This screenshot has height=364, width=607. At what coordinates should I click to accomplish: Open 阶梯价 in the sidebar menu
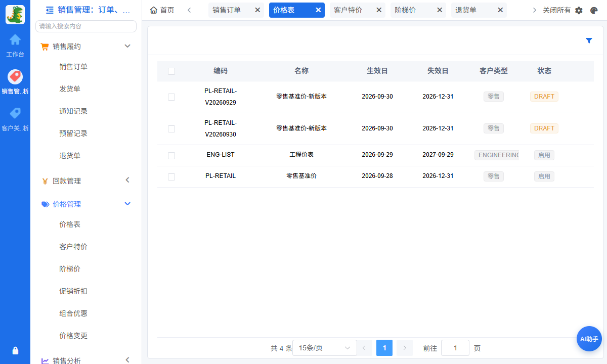coord(70,269)
